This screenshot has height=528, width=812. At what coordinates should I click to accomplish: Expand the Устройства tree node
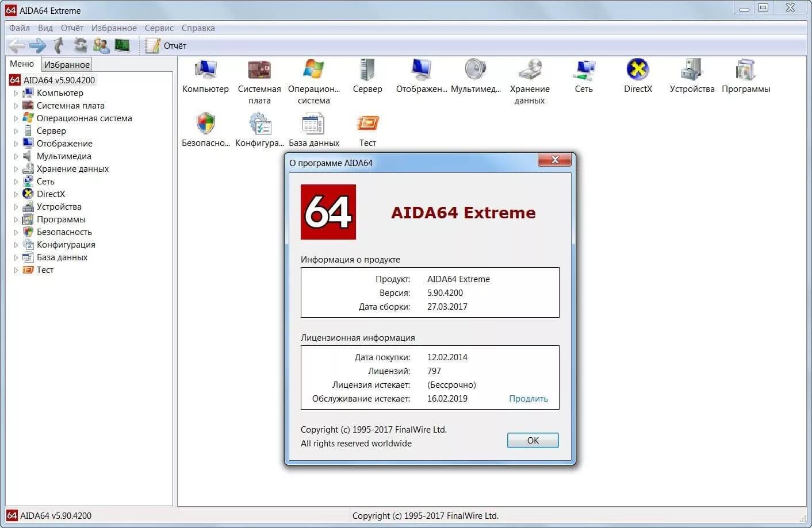(16, 207)
